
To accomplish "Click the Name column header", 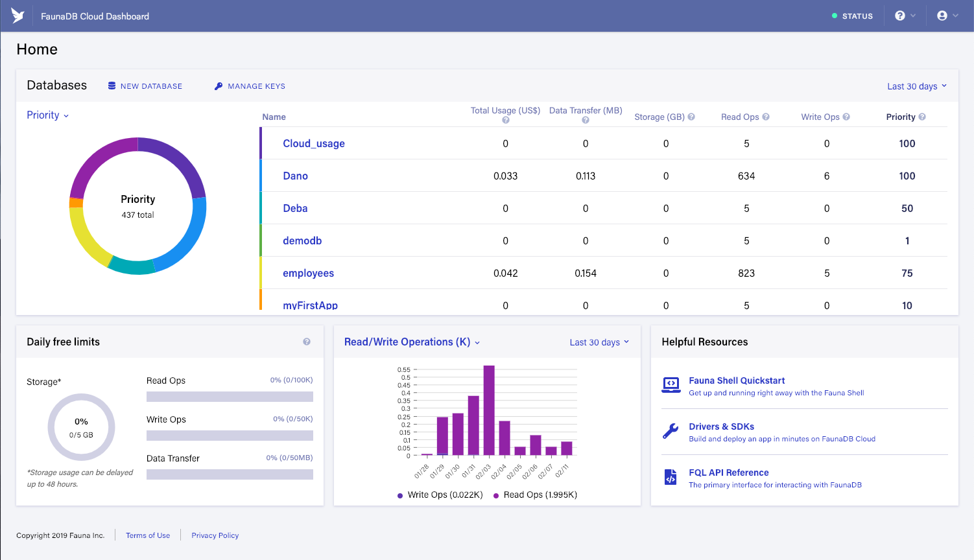I will pos(274,117).
